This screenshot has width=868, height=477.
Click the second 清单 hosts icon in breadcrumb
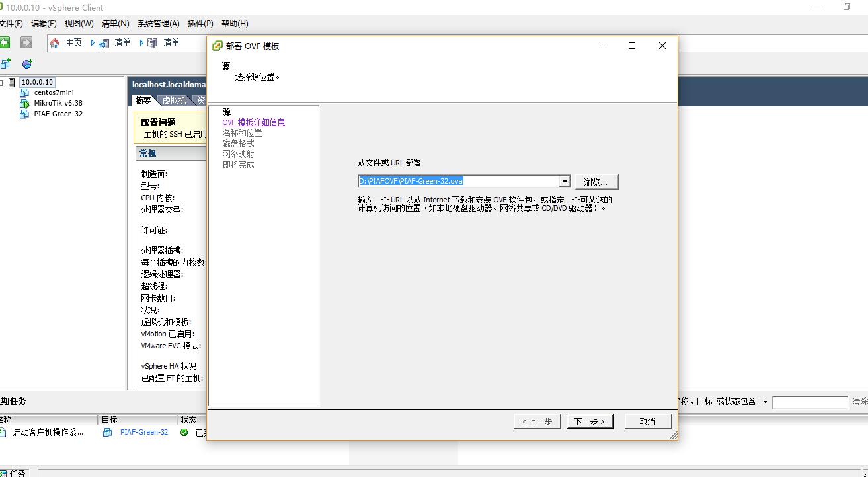click(153, 43)
